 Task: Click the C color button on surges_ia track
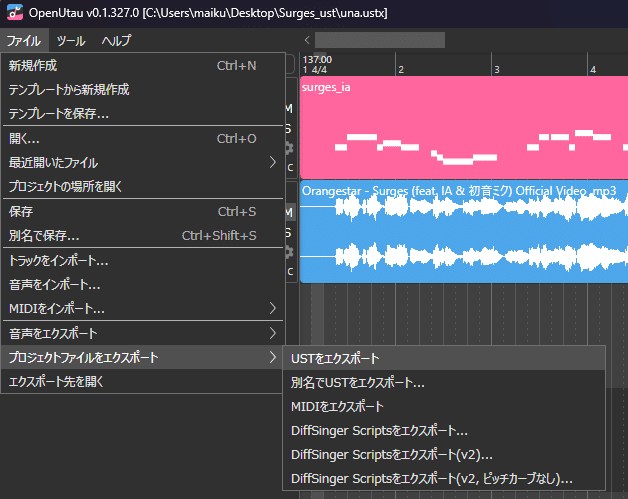pos(290,167)
